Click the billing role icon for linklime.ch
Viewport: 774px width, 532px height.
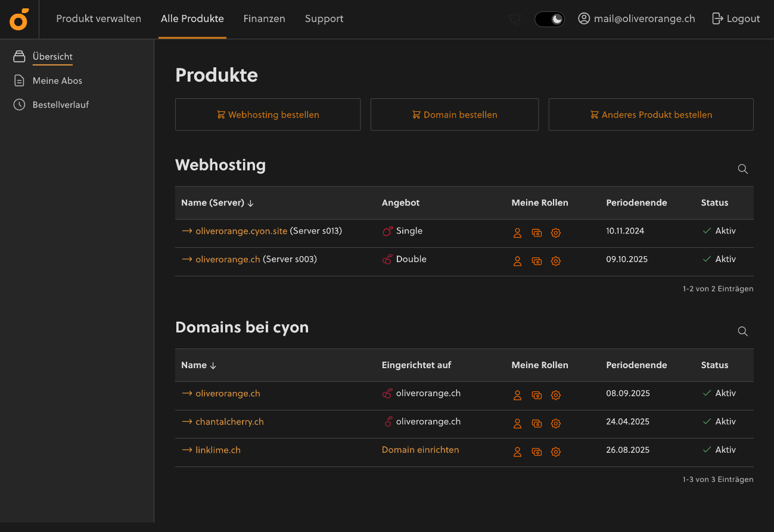pyautogui.click(x=537, y=452)
